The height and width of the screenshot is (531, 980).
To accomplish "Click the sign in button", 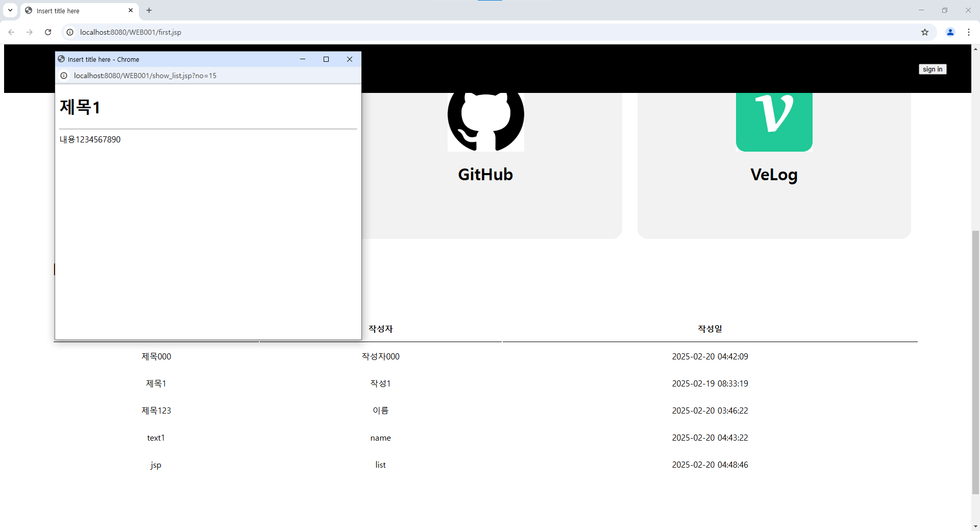I will (x=933, y=69).
